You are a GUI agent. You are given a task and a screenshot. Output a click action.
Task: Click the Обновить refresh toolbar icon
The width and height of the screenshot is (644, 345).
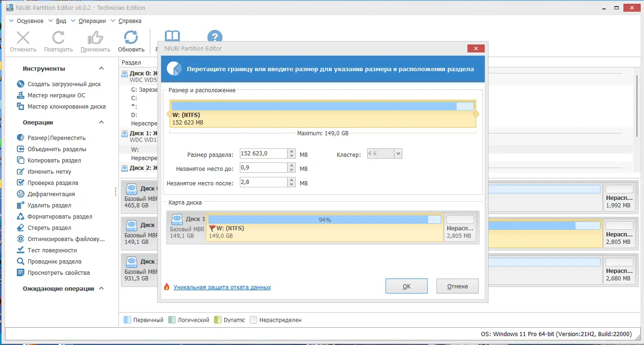[x=131, y=38]
